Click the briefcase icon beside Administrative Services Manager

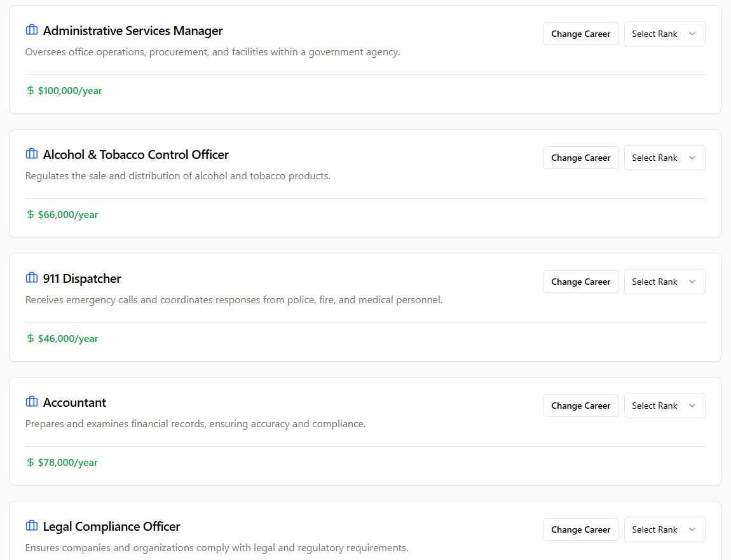coord(32,31)
